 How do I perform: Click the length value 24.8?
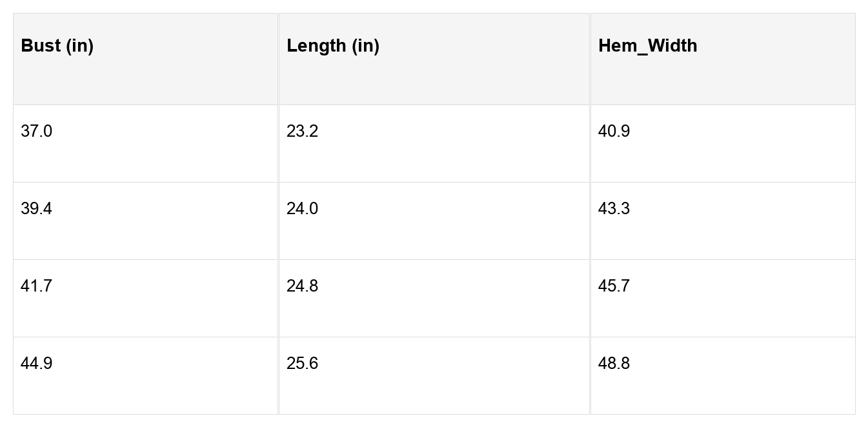click(303, 286)
